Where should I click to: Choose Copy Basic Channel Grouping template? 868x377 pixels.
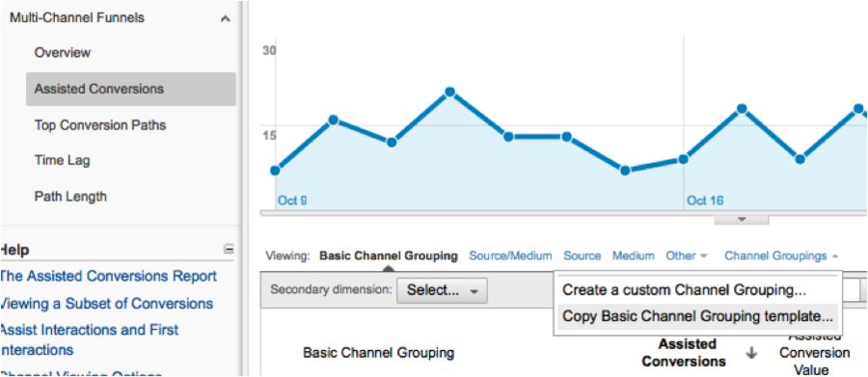click(x=697, y=316)
